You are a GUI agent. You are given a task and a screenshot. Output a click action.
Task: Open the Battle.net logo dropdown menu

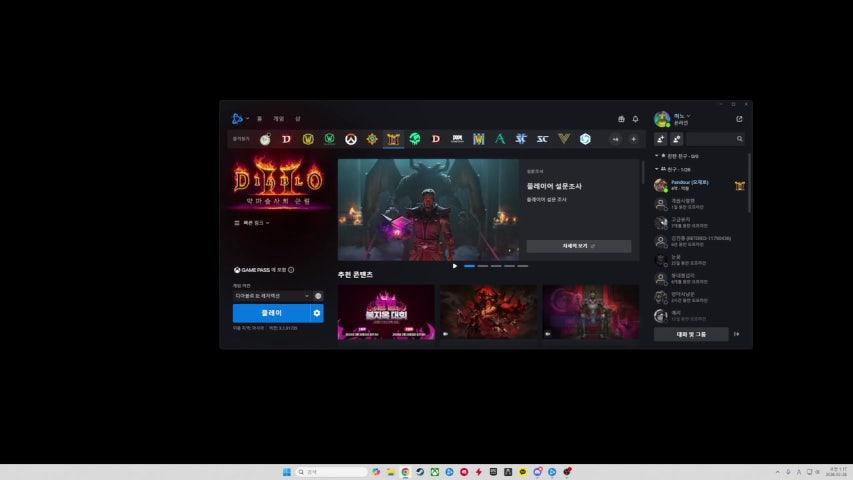click(238, 118)
